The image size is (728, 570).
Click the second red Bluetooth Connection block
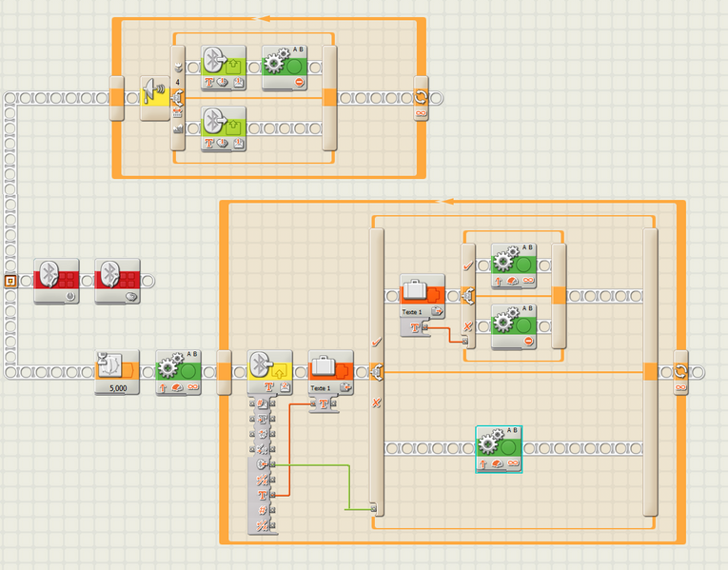(x=117, y=280)
